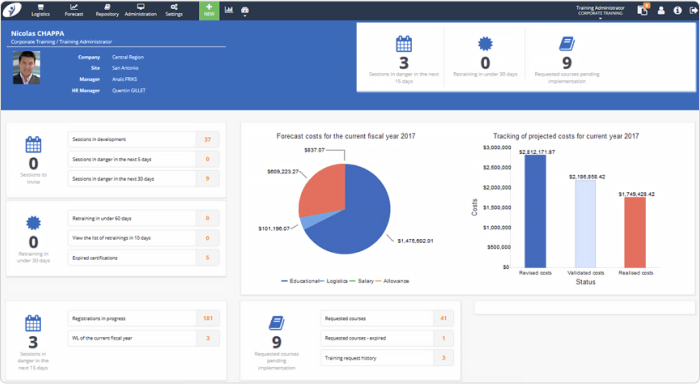
Task: Toggle Logistics legend entry in pie chart
Action: [333, 281]
